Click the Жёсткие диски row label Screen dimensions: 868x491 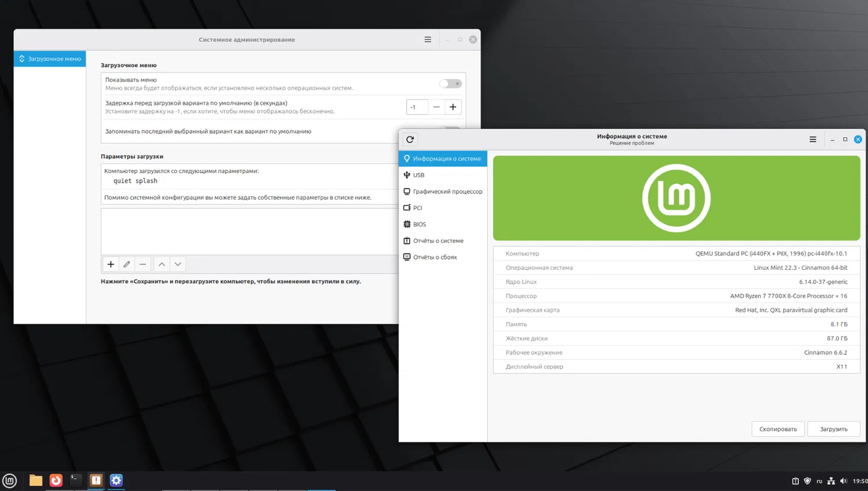(527, 338)
